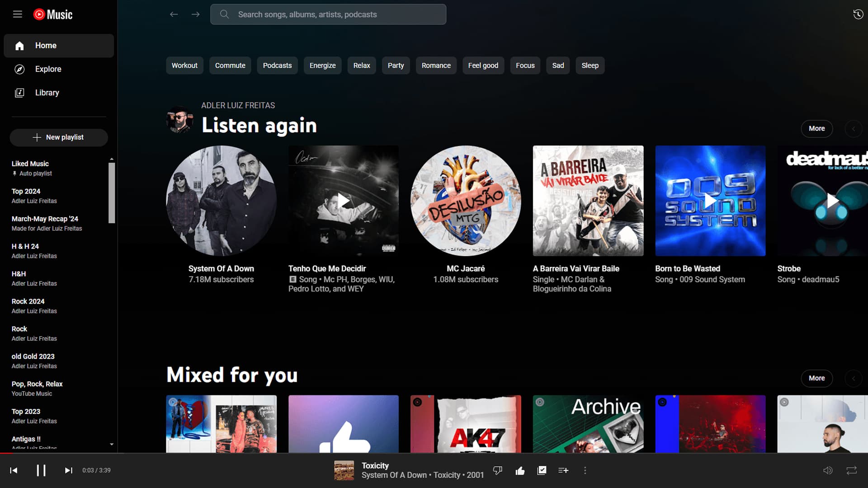Viewport: 868px width, 488px height.
Task: Open System Of A Down artist image
Action: 221,201
